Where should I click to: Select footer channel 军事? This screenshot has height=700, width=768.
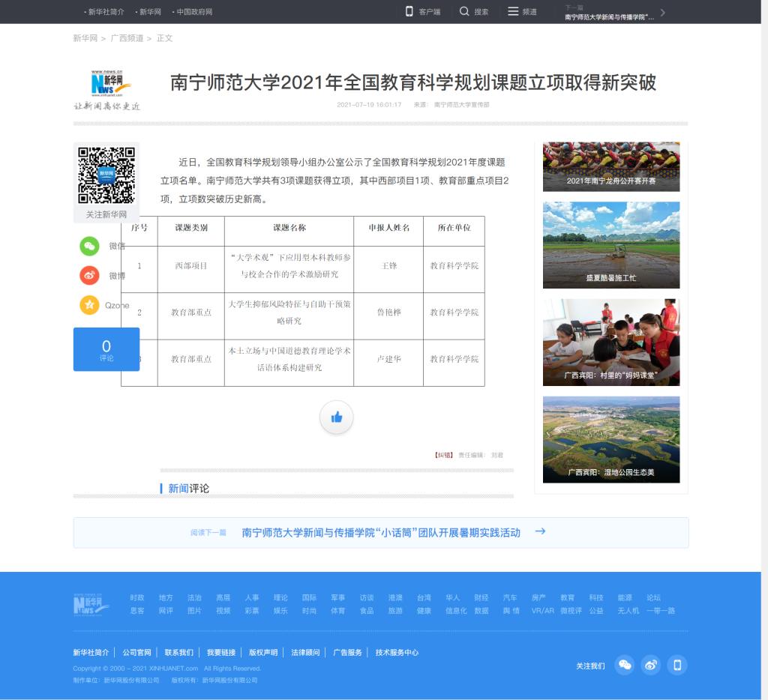click(x=338, y=597)
